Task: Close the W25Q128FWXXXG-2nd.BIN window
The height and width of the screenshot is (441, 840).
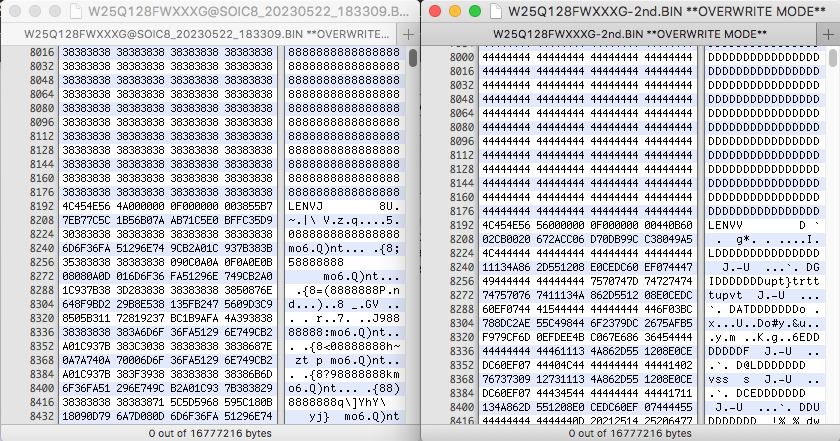Action: pos(435,11)
